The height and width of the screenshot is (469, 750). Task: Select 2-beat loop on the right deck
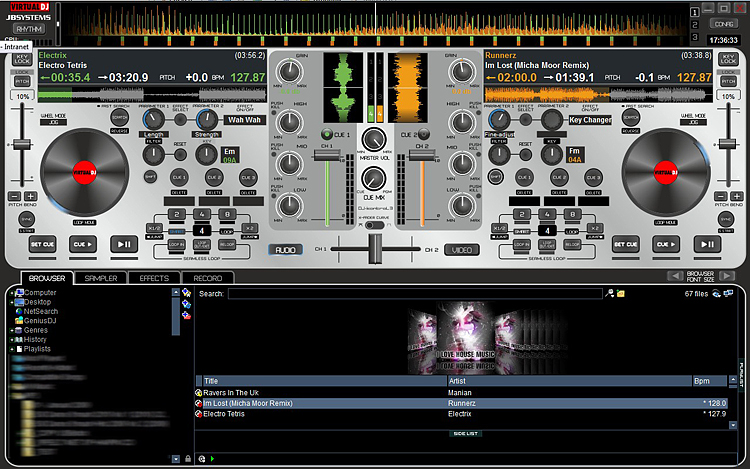tap(522, 215)
